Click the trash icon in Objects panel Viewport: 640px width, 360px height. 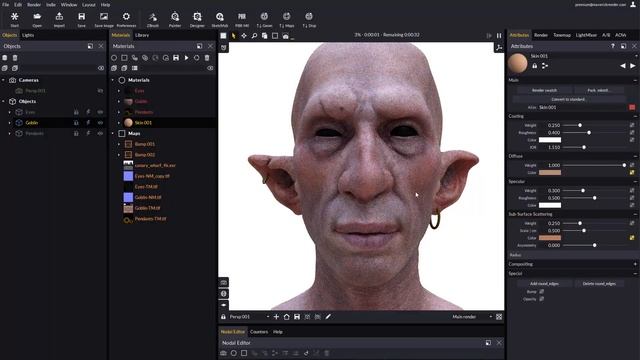(15, 58)
